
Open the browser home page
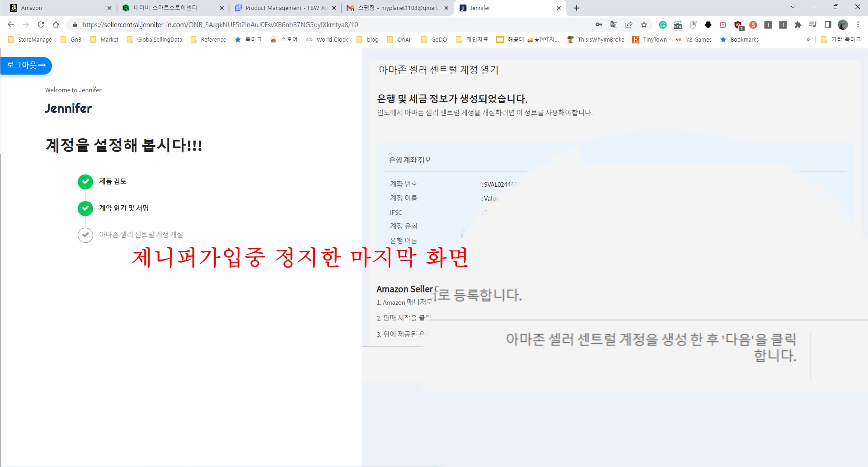point(56,25)
